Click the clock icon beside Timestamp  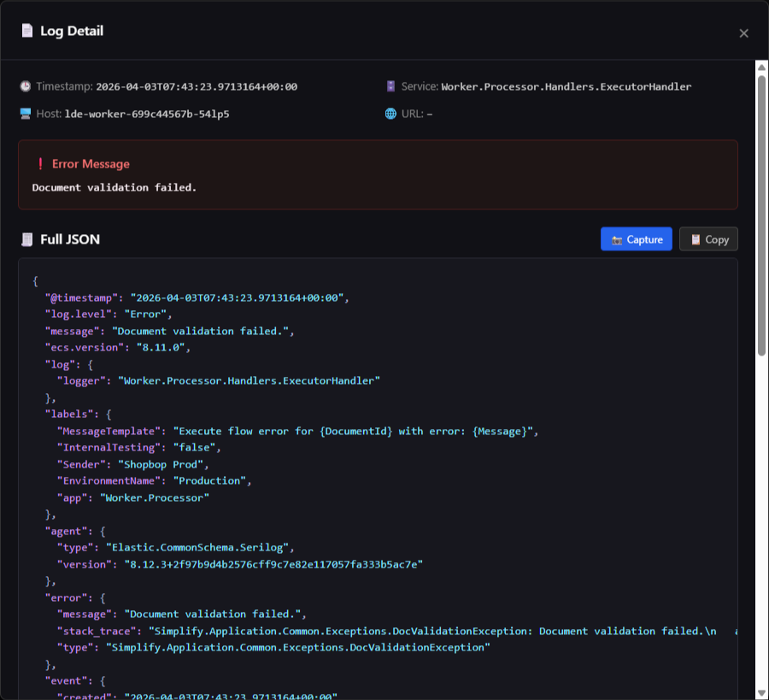pos(26,86)
